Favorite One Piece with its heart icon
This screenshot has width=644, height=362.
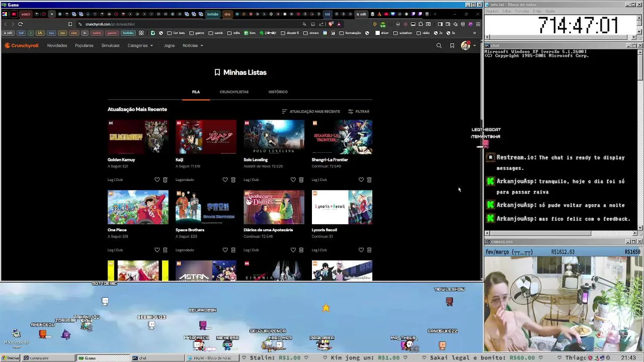click(157, 250)
